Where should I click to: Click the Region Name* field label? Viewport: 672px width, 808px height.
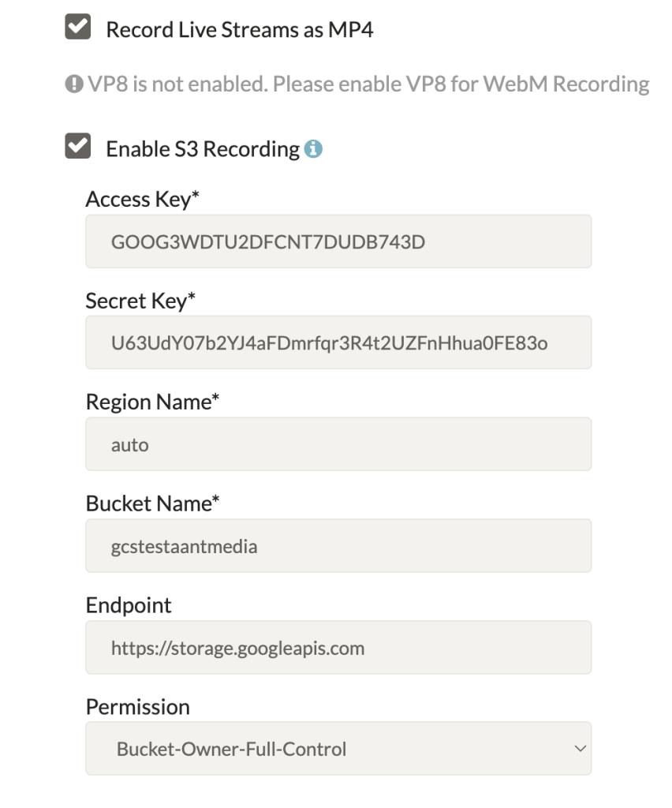point(152,402)
